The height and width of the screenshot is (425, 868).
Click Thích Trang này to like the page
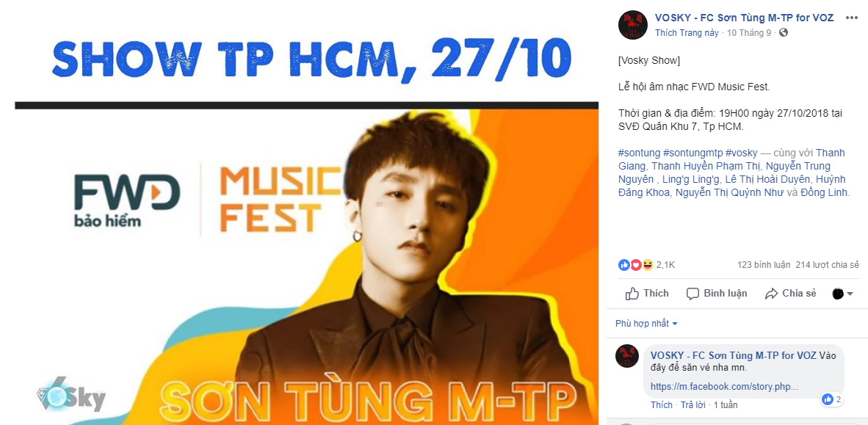(x=687, y=32)
